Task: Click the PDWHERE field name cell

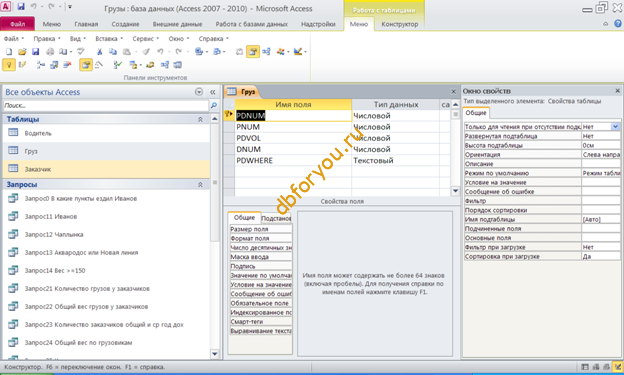Action: click(x=293, y=160)
